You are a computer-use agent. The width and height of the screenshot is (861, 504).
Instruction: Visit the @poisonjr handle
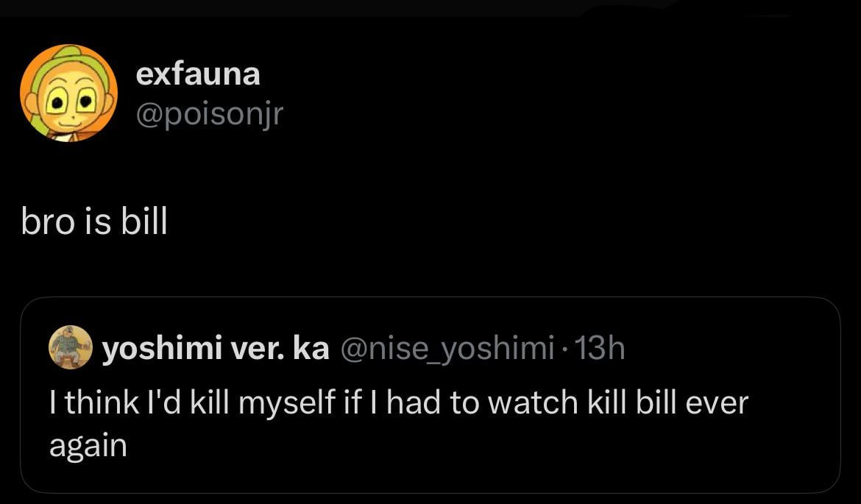tap(210, 113)
